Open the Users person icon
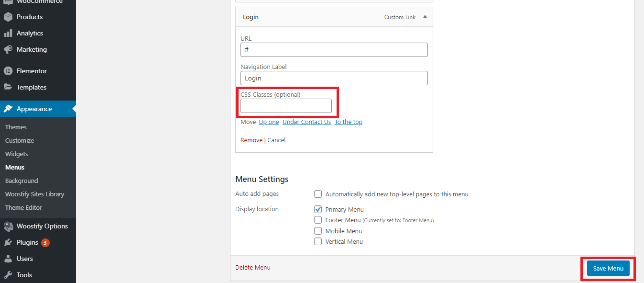The image size is (644, 283). [x=8, y=259]
